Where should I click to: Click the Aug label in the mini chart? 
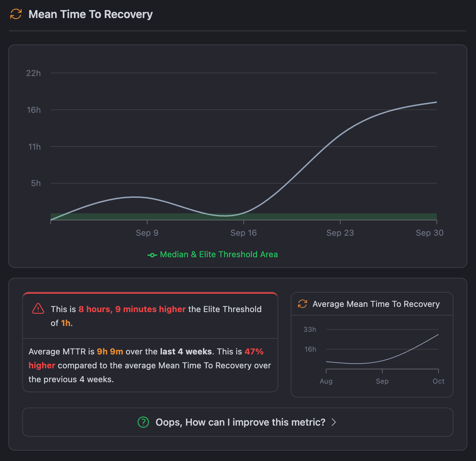326,381
